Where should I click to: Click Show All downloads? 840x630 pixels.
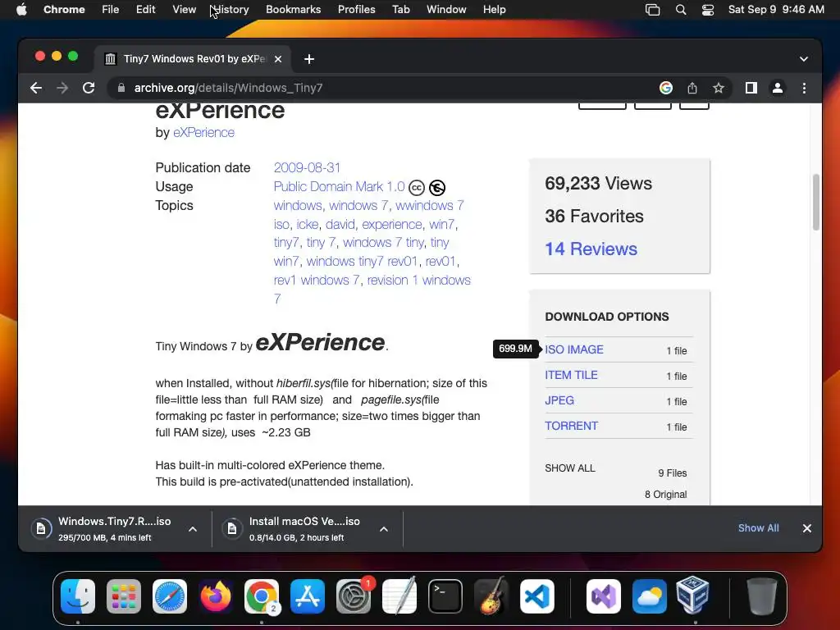point(758,528)
